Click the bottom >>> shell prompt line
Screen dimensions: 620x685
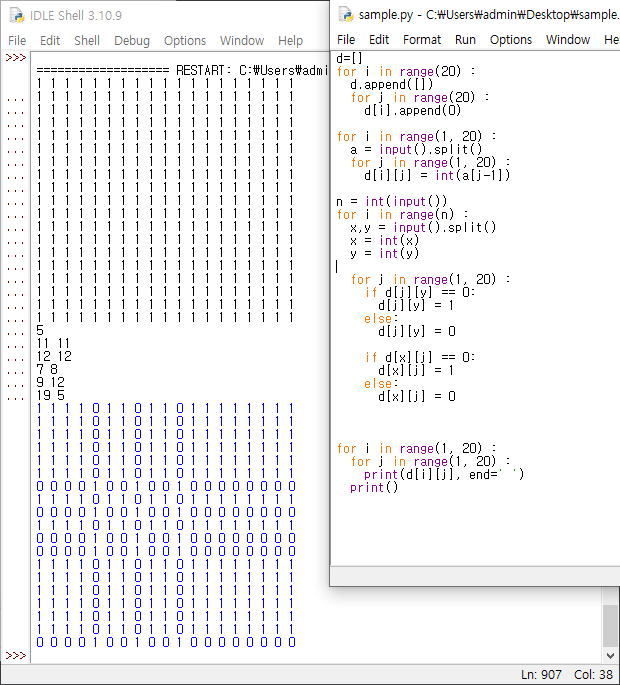coord(16,656)
